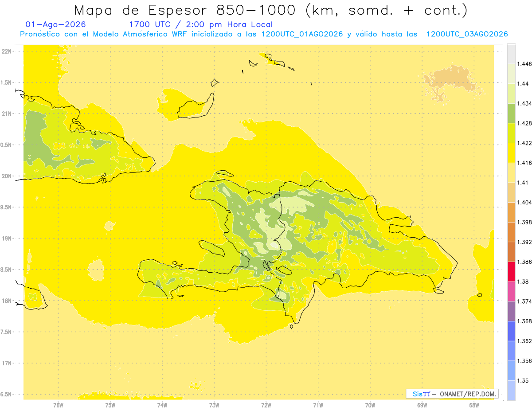Click the '21N' latitude label
This screenshot has height=411, width=532.
(8, 114)
